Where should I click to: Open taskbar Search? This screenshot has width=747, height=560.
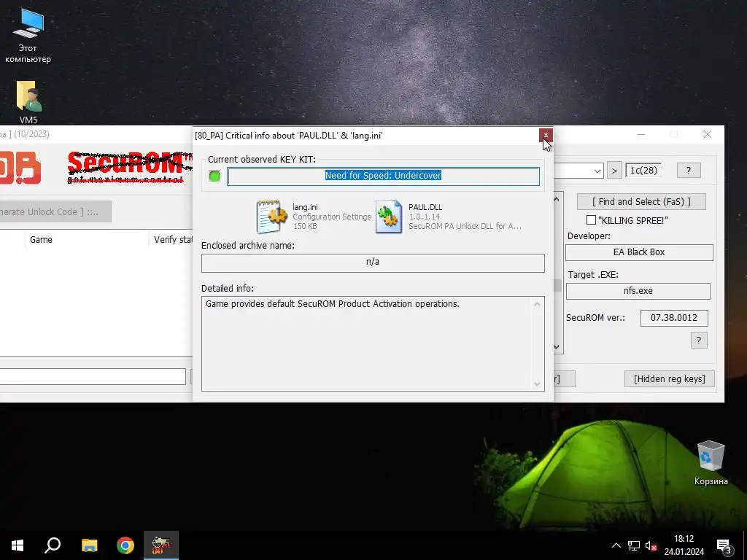pos(53,545)
